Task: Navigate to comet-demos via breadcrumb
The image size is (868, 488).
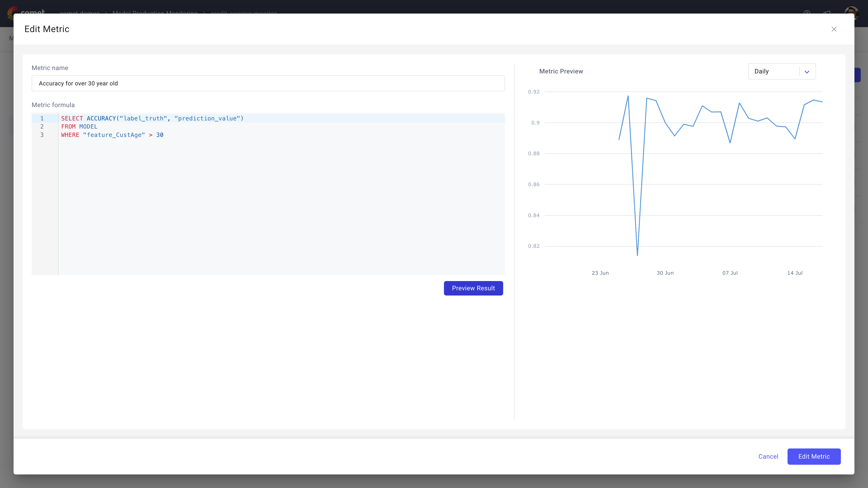Action: pos(79,14)
